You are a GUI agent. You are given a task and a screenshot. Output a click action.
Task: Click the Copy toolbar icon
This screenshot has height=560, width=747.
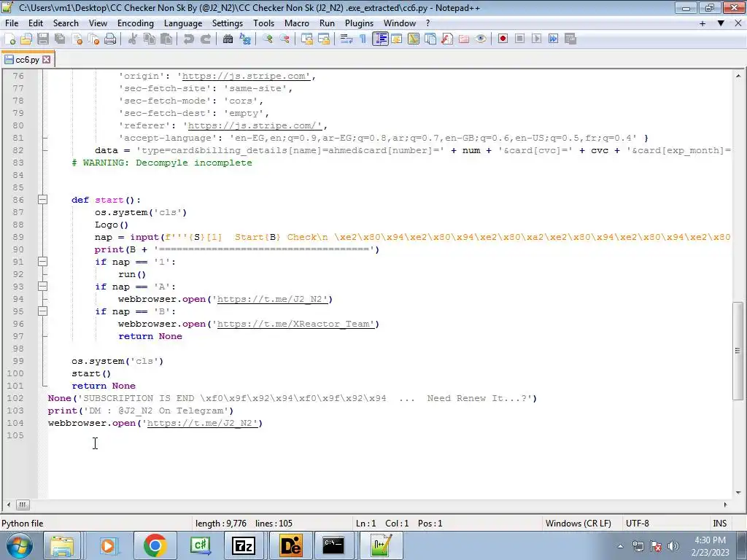tap(150, 39)
